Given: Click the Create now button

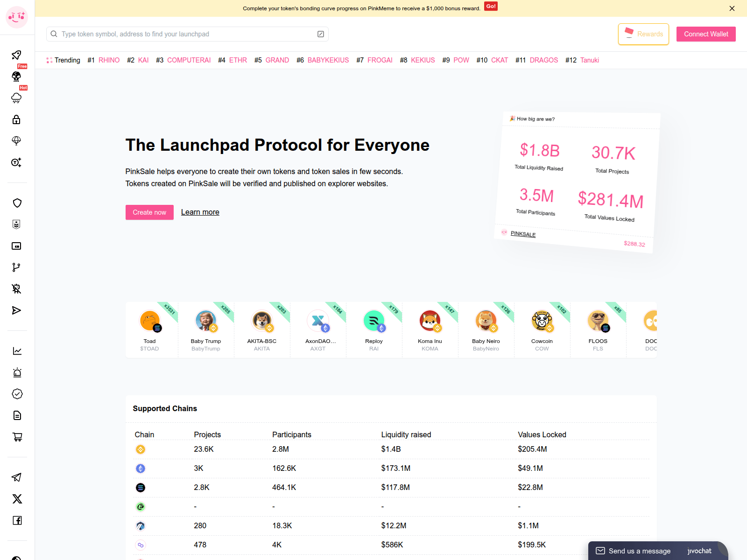Looking at the screenshot, I should pos(149,212).
